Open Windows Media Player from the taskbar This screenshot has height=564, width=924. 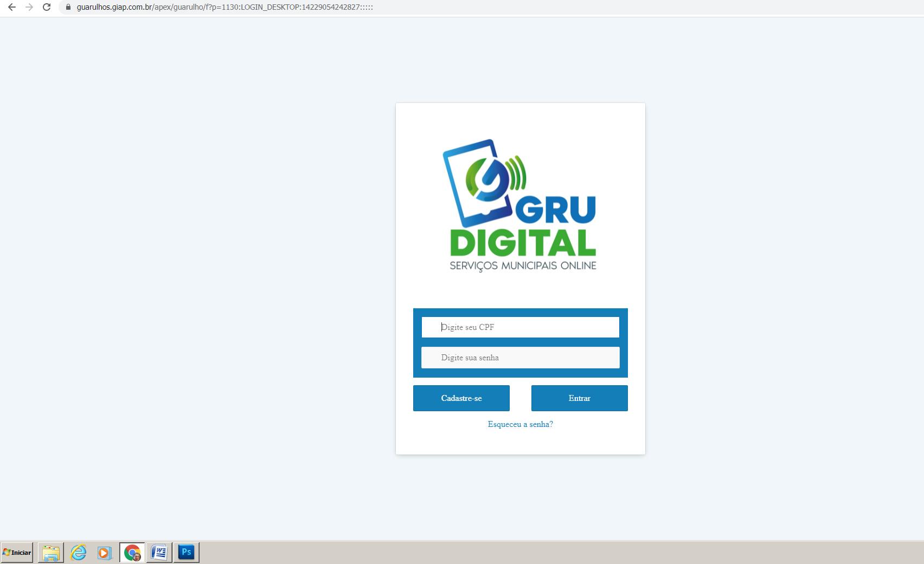(104, 552)
